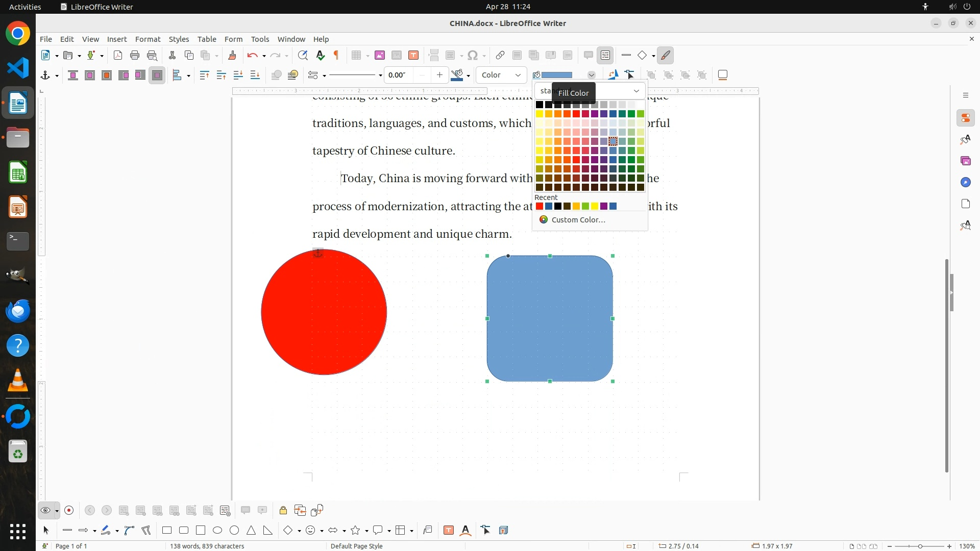Pick red swatch in Recent colors
Viewport: 980px width, 551px height.
click(x=540, y=207)
